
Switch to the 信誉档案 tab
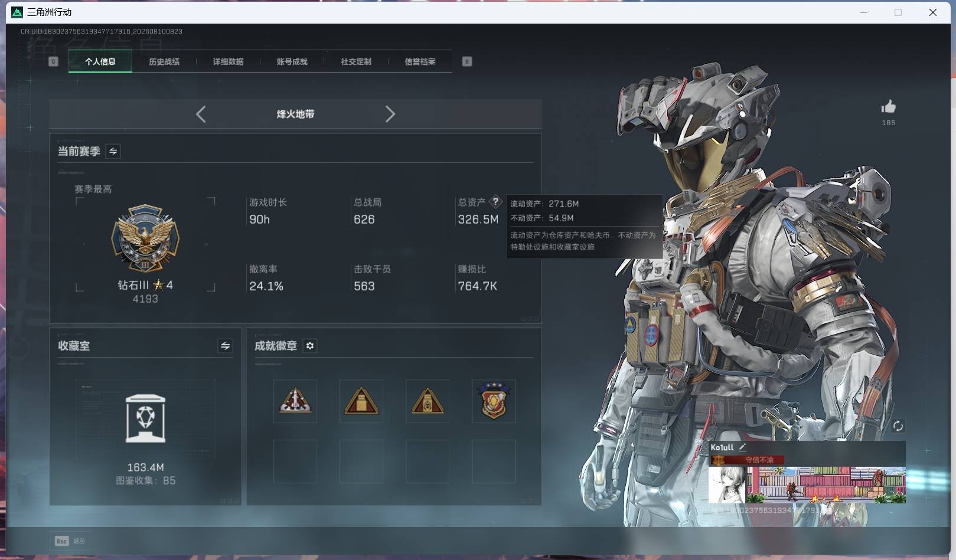pos(420,61)
